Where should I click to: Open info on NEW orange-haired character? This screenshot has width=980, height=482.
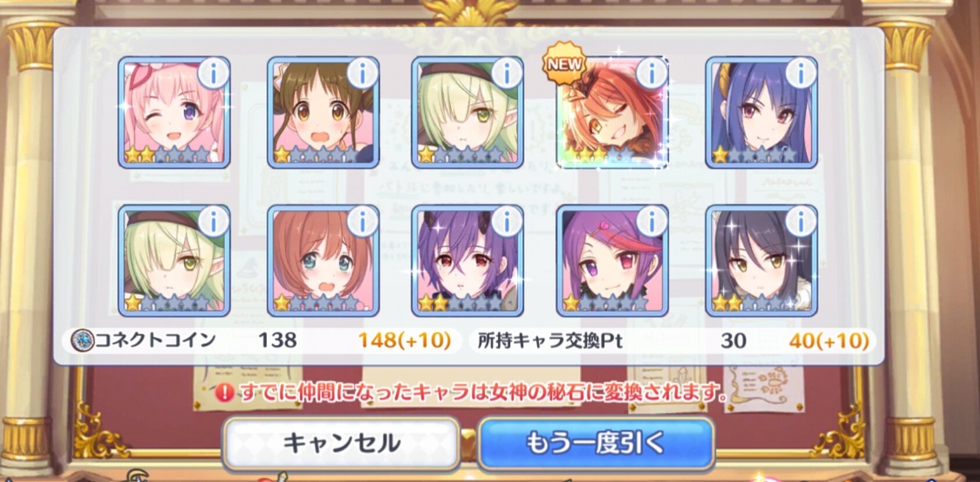(x=651, y=74)
